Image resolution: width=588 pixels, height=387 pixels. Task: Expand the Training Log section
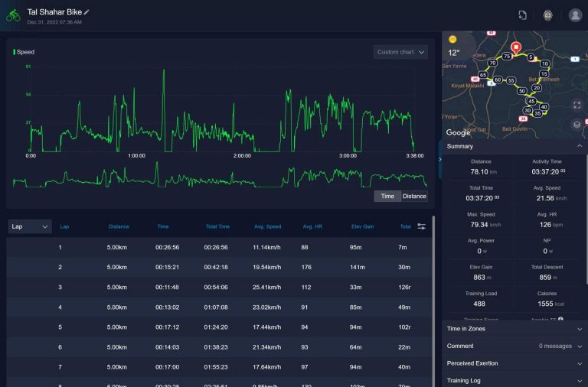[513, 380]
